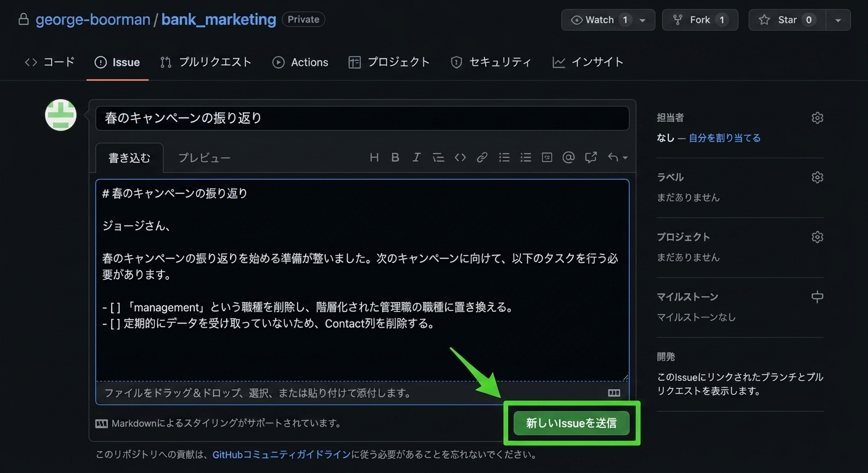Insert a quote block icon
This screenshot has height=473, width=868.
tap(438, 158)
